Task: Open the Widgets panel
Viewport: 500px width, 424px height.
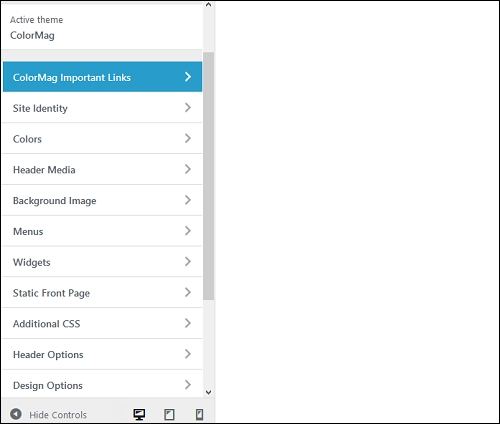Action: click(102, 262)
